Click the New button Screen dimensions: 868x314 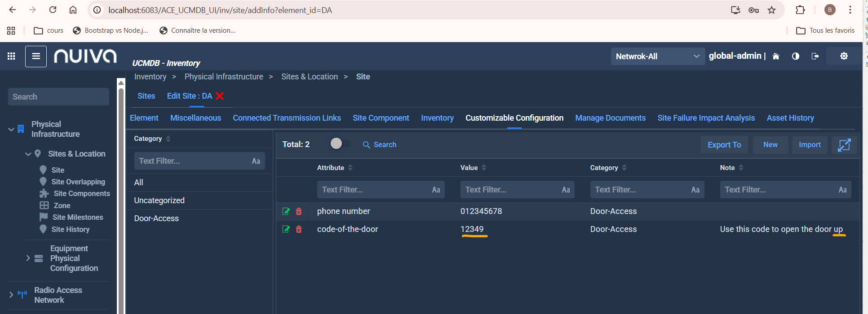click(x=770, y=145)
